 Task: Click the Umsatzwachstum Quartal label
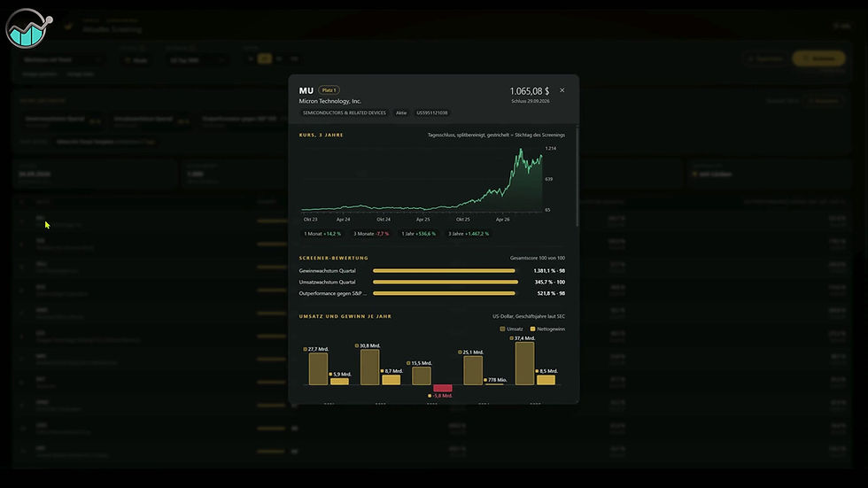pyautogui.click(x=327, y=283)
